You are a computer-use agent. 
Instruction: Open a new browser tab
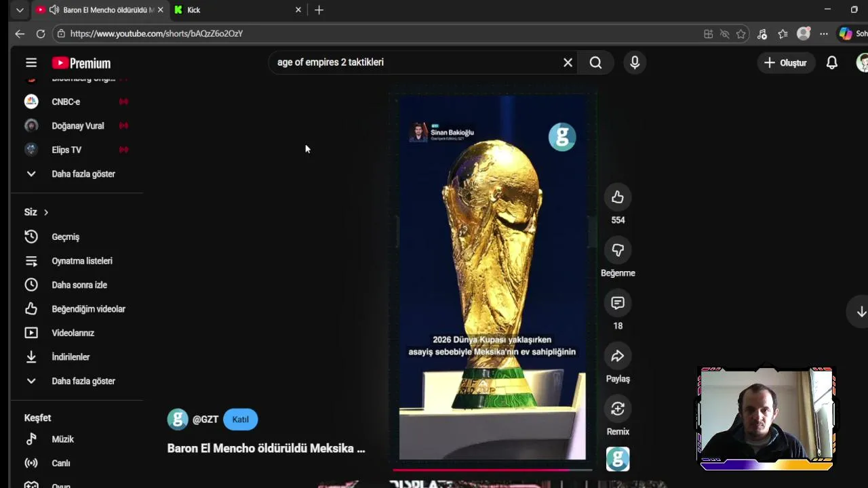pos(319,9)
